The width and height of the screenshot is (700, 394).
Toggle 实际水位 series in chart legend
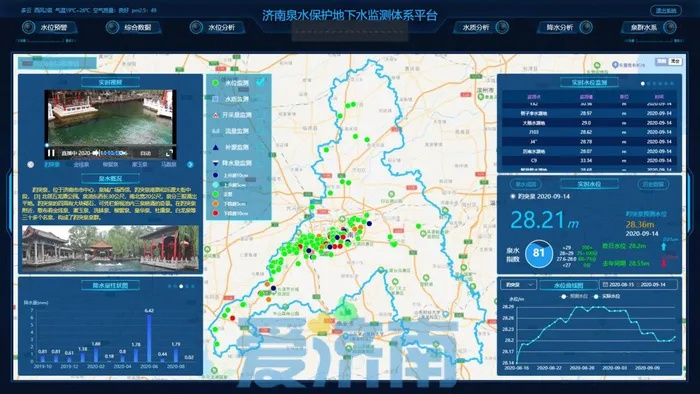[607, 296]
